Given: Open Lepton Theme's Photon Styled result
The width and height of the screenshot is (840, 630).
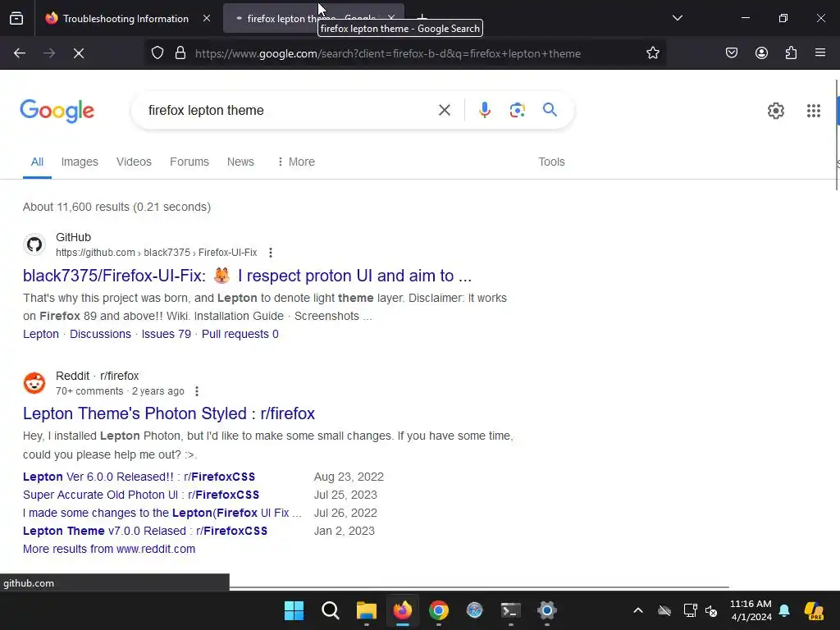Looking at the screenshot, I should point(169,413).
